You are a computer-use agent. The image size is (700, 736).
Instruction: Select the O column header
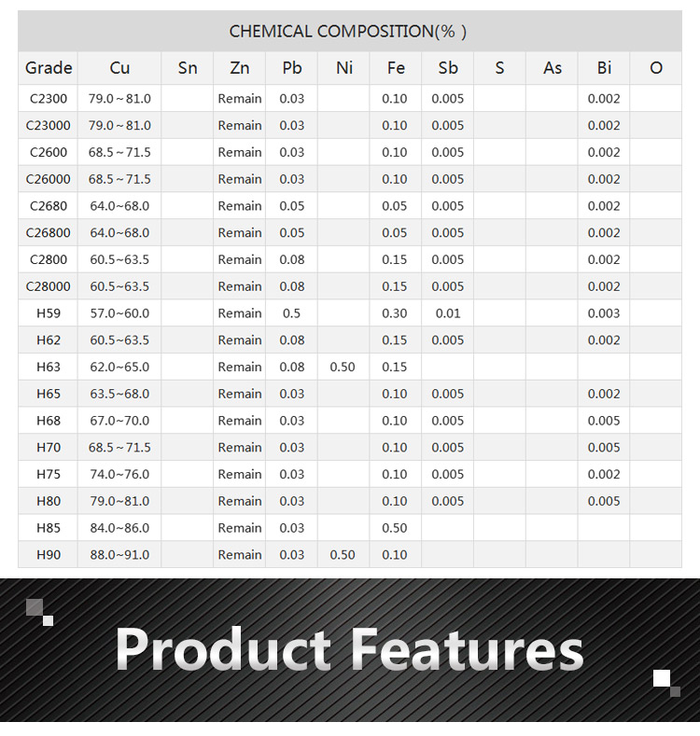coord(656,68)
